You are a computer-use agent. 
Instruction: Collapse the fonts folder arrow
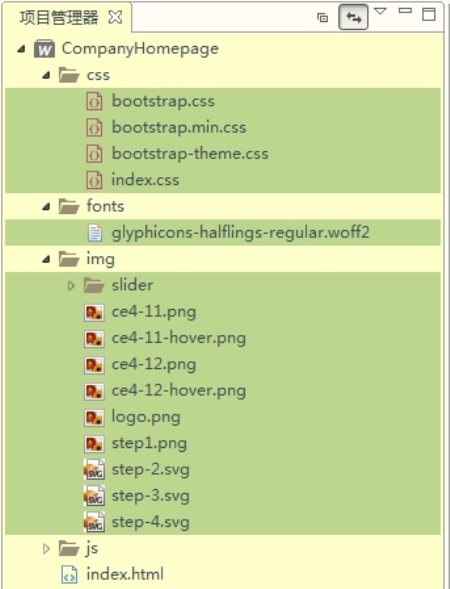point(46,206)
